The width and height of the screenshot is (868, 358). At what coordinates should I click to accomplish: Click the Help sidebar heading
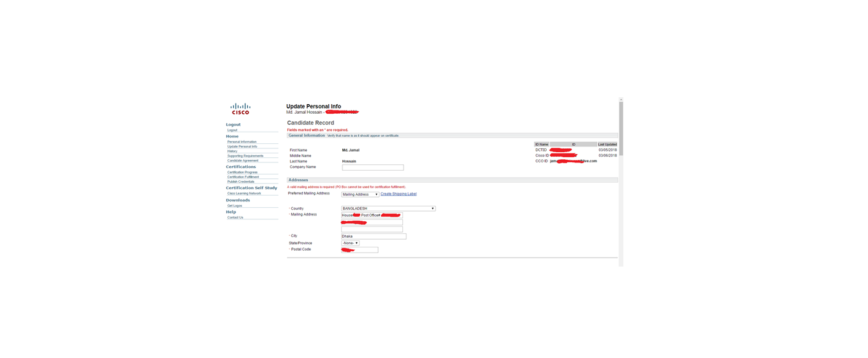231,212
